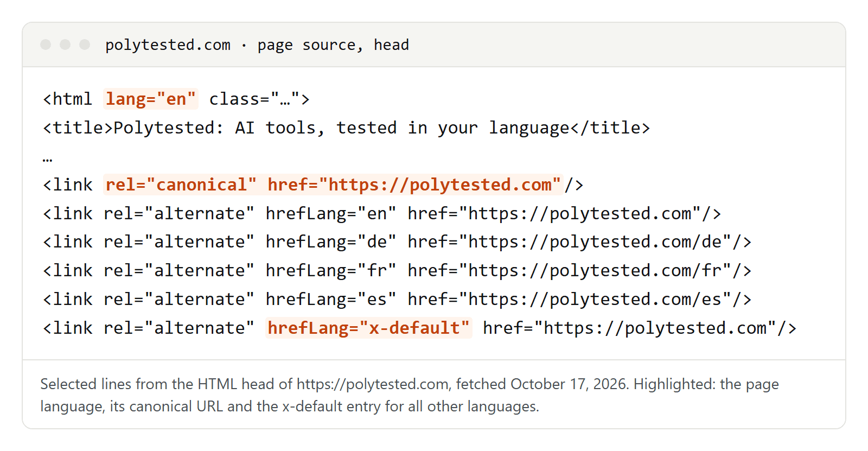Screen dimensions: 868x451
Task: Click the hrefLang="fr" alternate link line
Action: point(397,270)
